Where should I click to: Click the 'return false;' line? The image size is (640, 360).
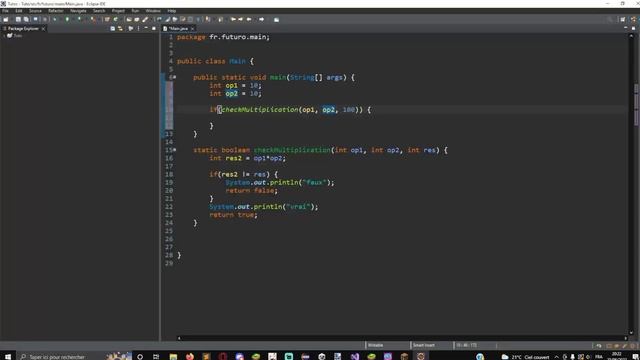[251, 191]
